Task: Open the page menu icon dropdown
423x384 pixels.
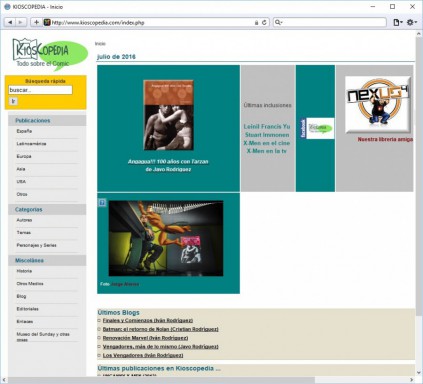Action: (398, 22)
